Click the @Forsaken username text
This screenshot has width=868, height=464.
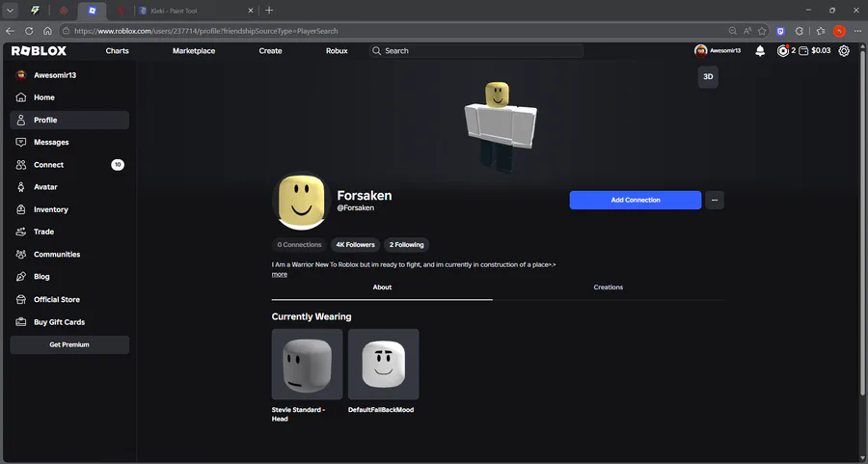tap(355, 208)
